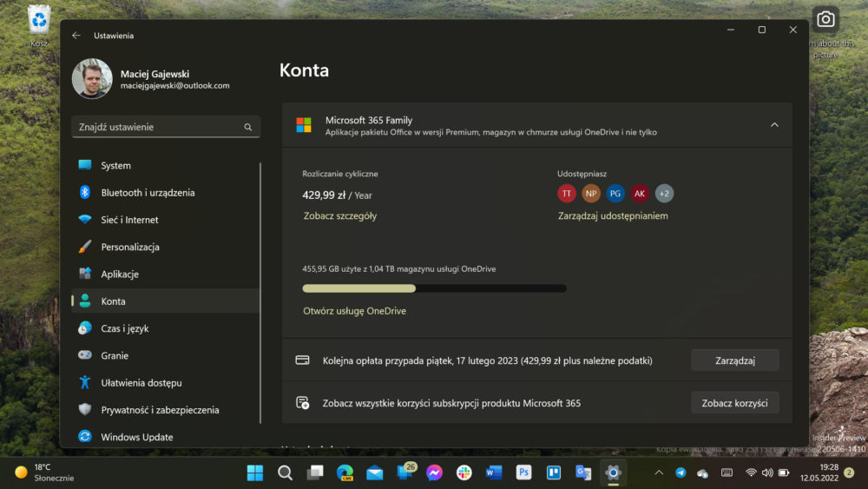
Task: Click the '429,99 zł / Year' price text
Action: (x=337, y=195)
